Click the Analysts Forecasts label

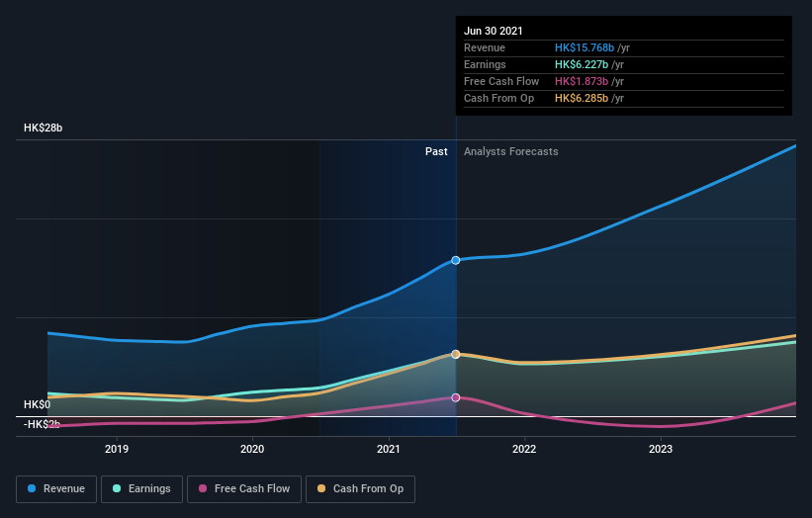pos(511,151)
